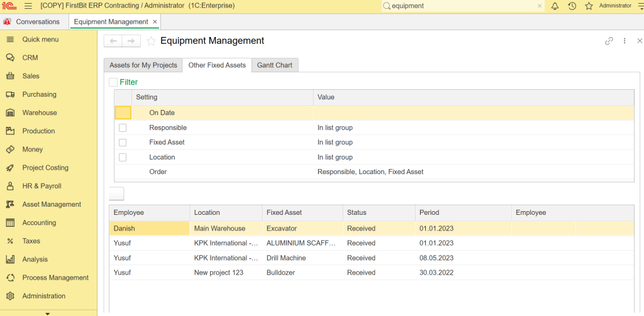The image size is (644, 316).
Task: Sort by the Period column header
Action: [x=463, y=212]
